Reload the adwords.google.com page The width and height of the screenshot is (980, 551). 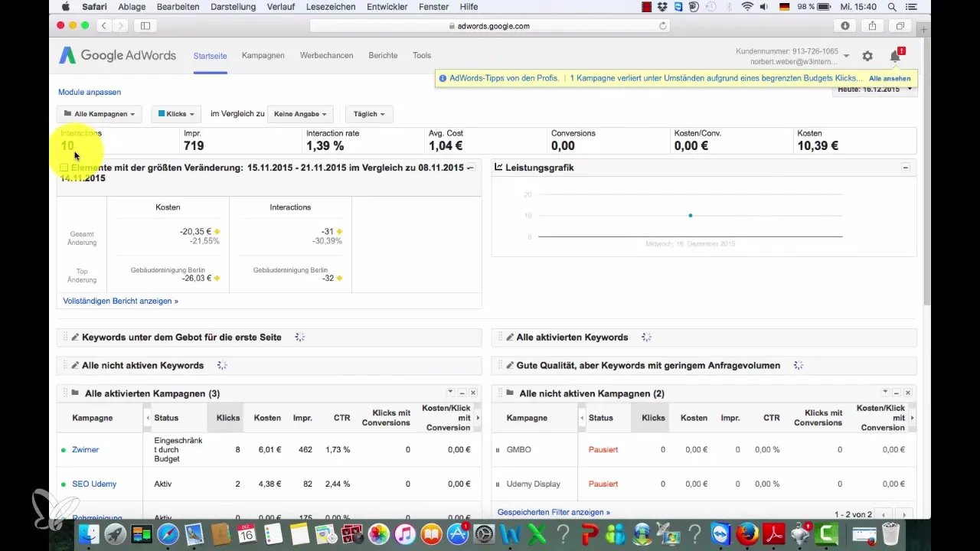pos(663,25)
